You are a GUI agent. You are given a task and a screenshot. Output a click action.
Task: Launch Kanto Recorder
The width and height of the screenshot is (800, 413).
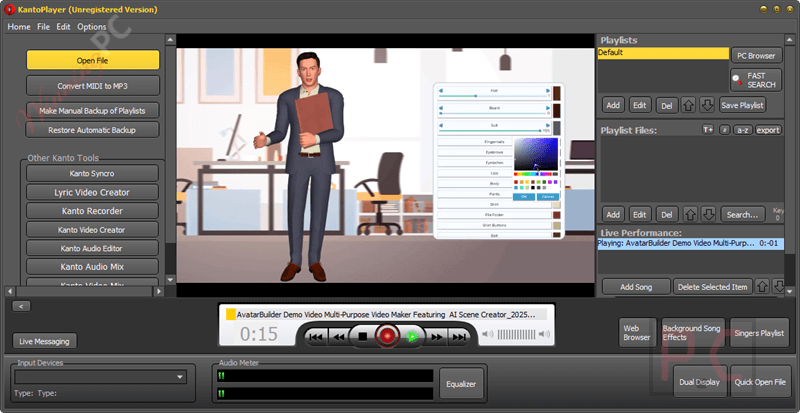point(92,211)
